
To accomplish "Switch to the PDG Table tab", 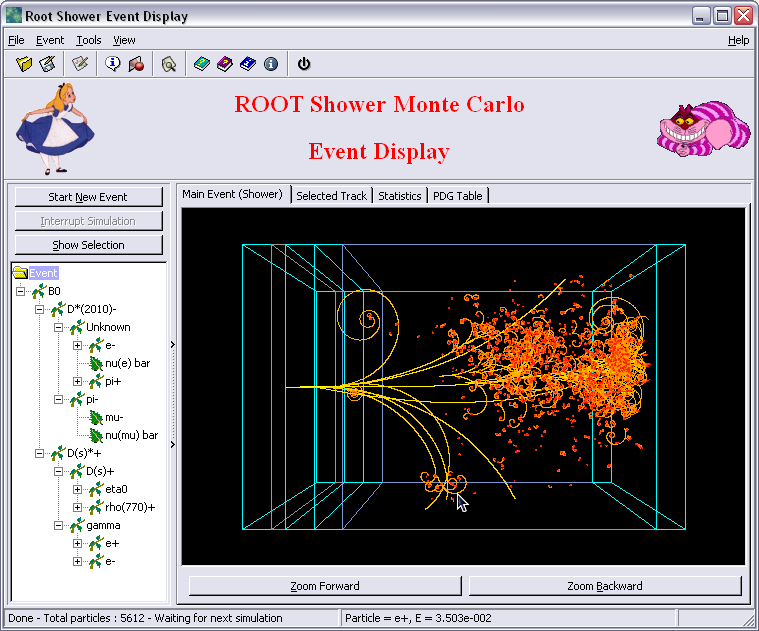I will coord(457,196).
